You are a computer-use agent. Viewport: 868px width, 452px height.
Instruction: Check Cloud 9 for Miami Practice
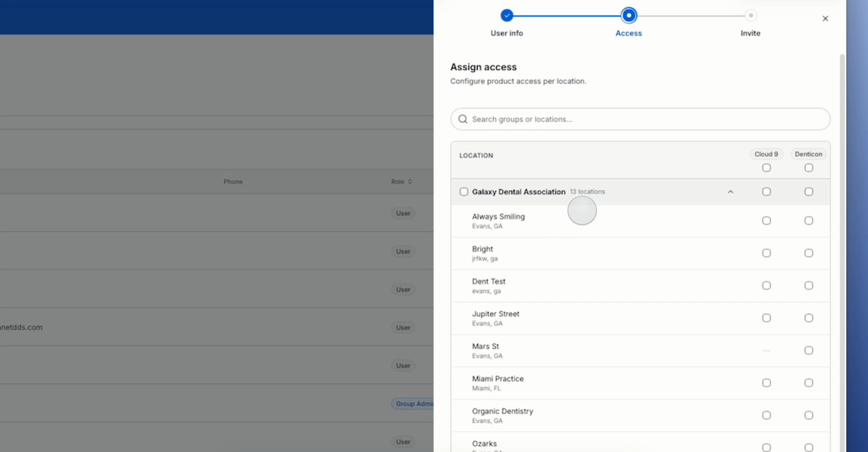pos(766,383)
